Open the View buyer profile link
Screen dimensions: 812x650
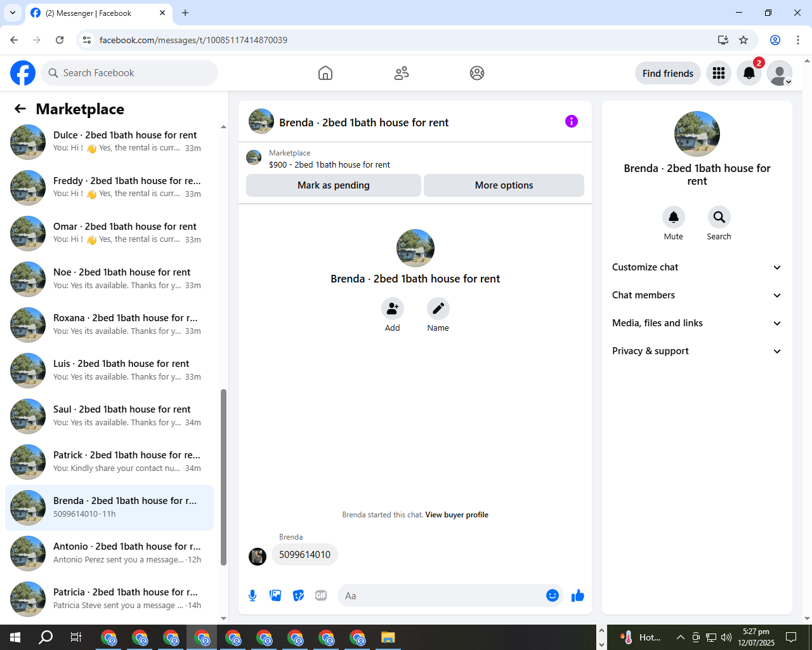tap(457, 515)
